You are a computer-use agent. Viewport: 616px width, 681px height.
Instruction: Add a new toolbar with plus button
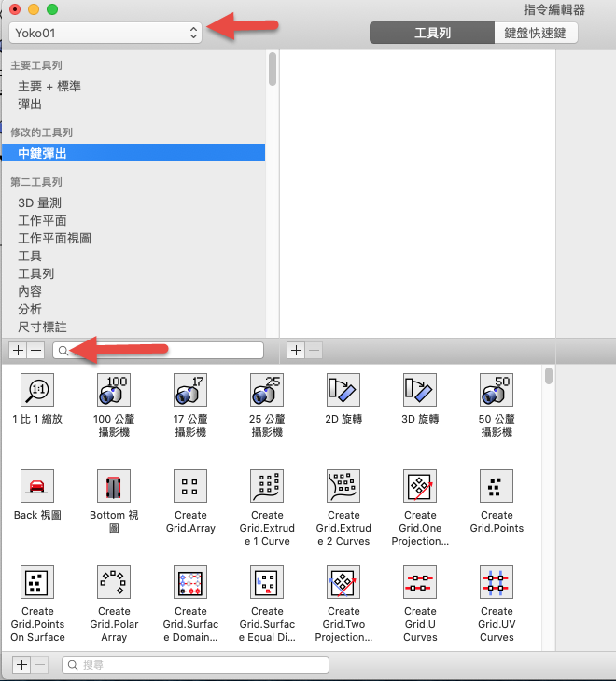coord(18,350)
